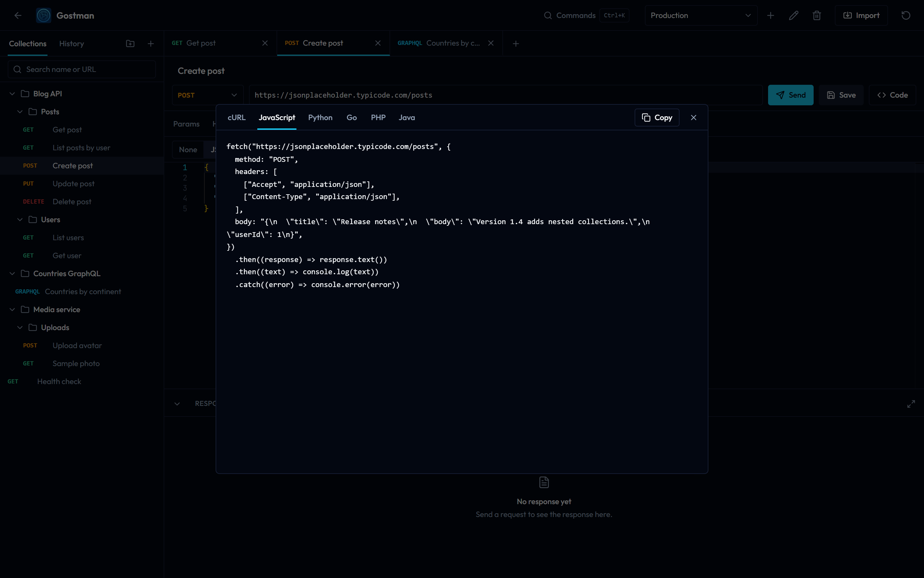Add a new environment with plus icon
Viewport: 924px width, 578px height.
tap(771, 15)
